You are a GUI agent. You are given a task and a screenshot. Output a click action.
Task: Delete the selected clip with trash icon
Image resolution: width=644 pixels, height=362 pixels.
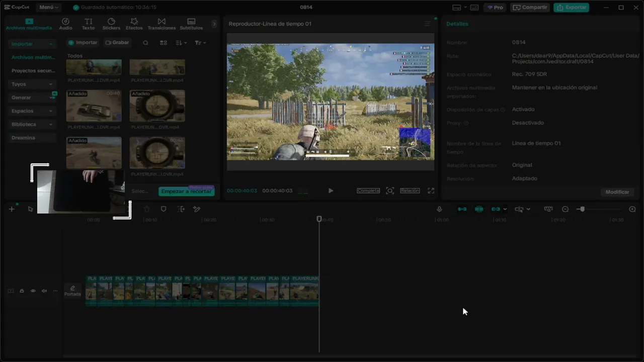147,209
